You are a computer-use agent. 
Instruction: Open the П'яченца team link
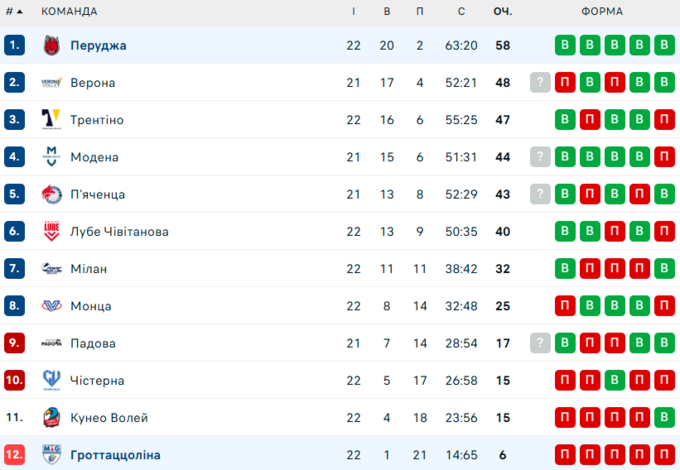pyautogui.click(x=98, y=194)
